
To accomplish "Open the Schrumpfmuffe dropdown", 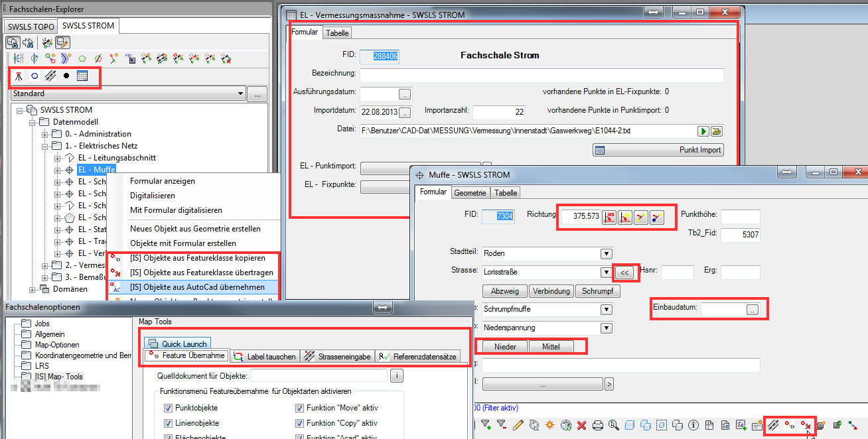I will coord(606,309).
